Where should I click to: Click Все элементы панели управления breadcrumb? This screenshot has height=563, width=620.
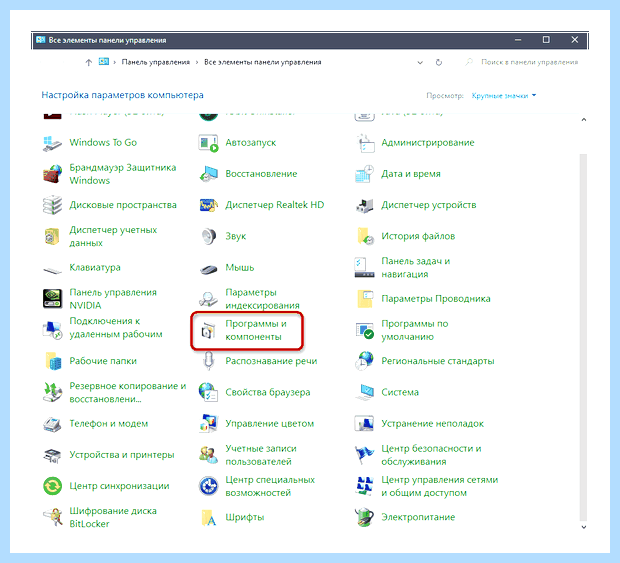click(263, 62)
